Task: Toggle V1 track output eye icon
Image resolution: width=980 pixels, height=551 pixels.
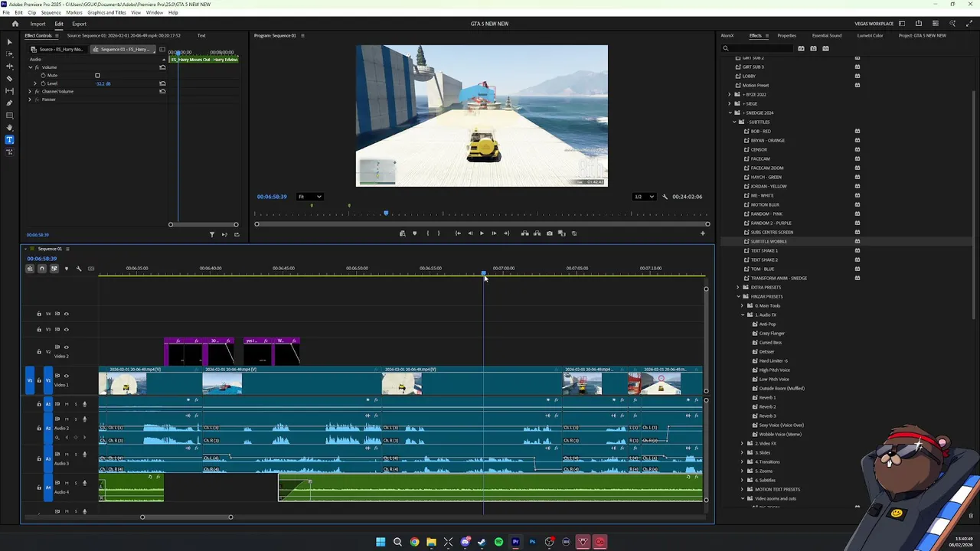Action: pyautogui.click(x=66, y=376)
